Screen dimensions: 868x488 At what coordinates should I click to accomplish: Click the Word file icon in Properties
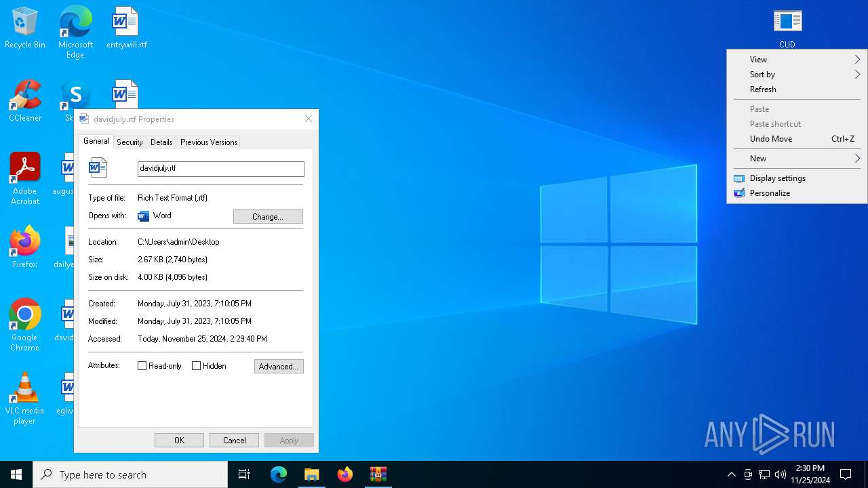[x=98, y=167]
